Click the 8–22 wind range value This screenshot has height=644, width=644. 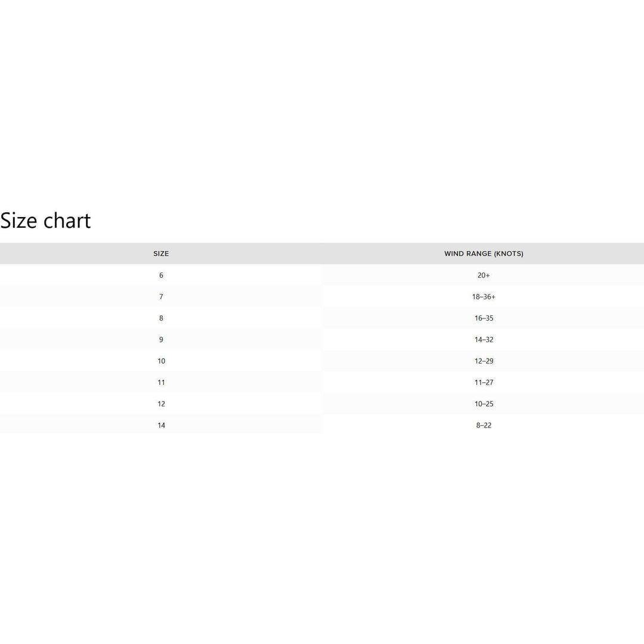(x=484, y=426)
